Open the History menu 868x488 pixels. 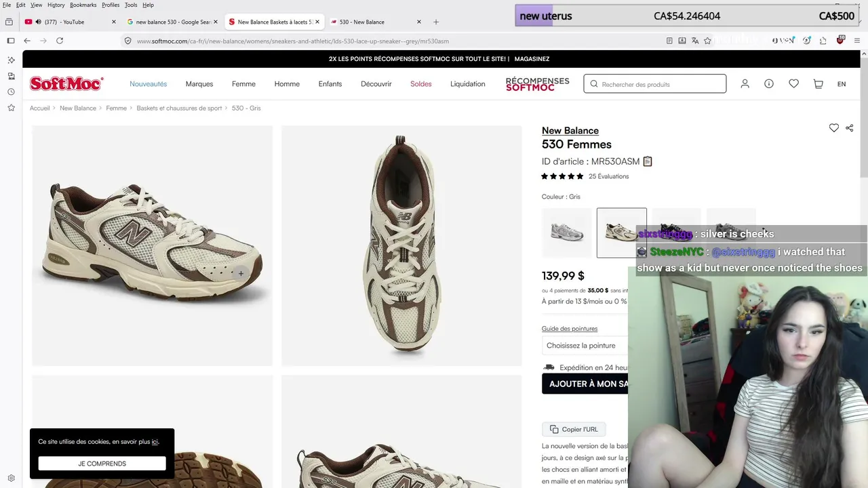pyautogui.click(x=56, y=5)
